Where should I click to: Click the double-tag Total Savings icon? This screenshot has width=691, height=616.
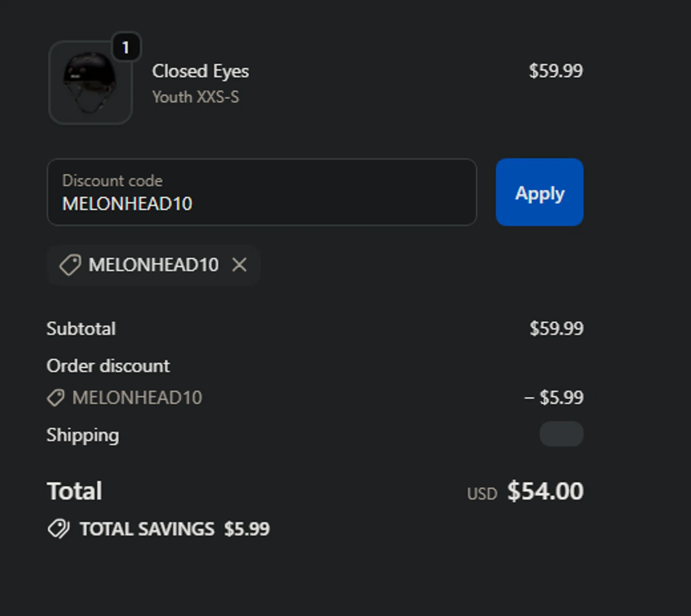pos(59,529)
